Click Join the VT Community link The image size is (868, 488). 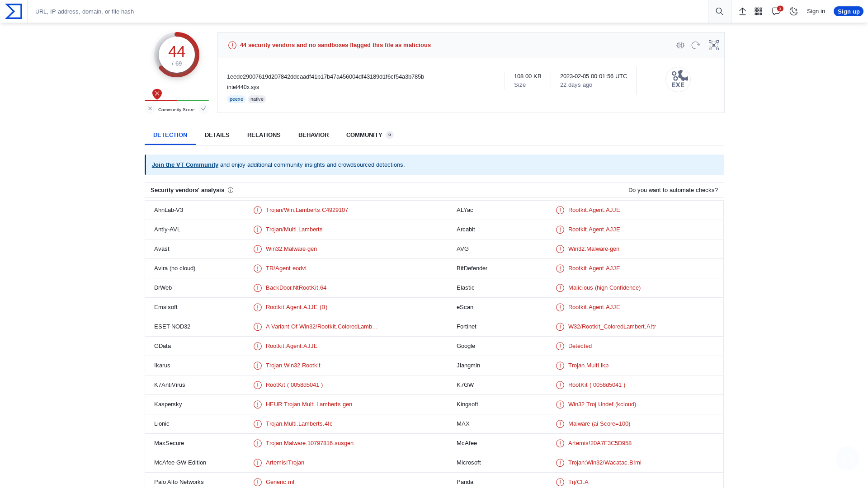point(185,165)
